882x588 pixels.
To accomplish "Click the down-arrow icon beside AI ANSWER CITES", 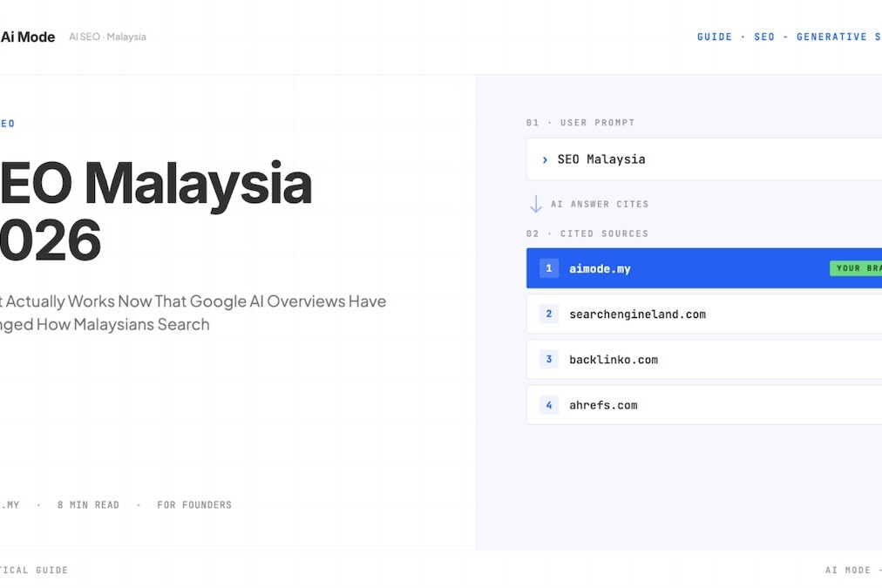I will tap(535, 203).
